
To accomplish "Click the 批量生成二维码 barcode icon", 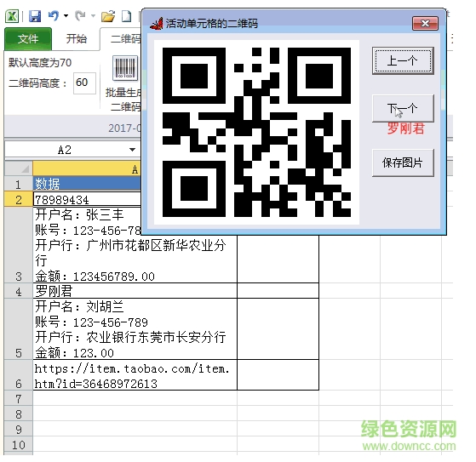I will click(125, 68).
